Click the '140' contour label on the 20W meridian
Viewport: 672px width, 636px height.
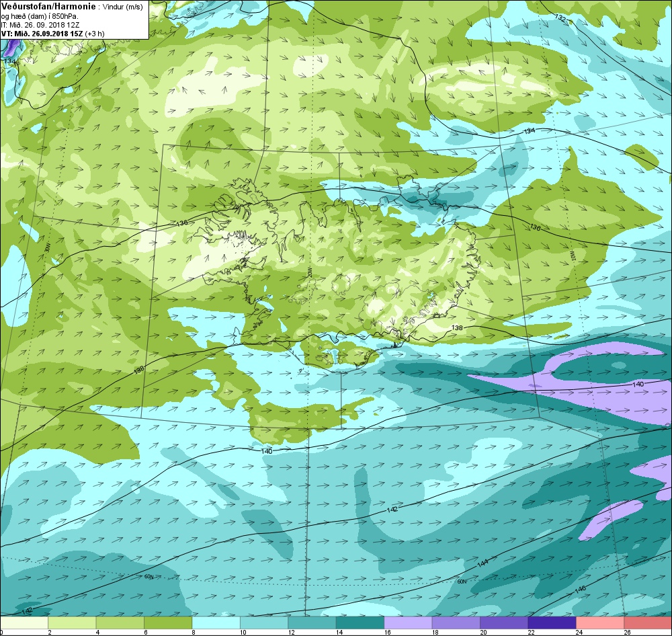point(267,451)
